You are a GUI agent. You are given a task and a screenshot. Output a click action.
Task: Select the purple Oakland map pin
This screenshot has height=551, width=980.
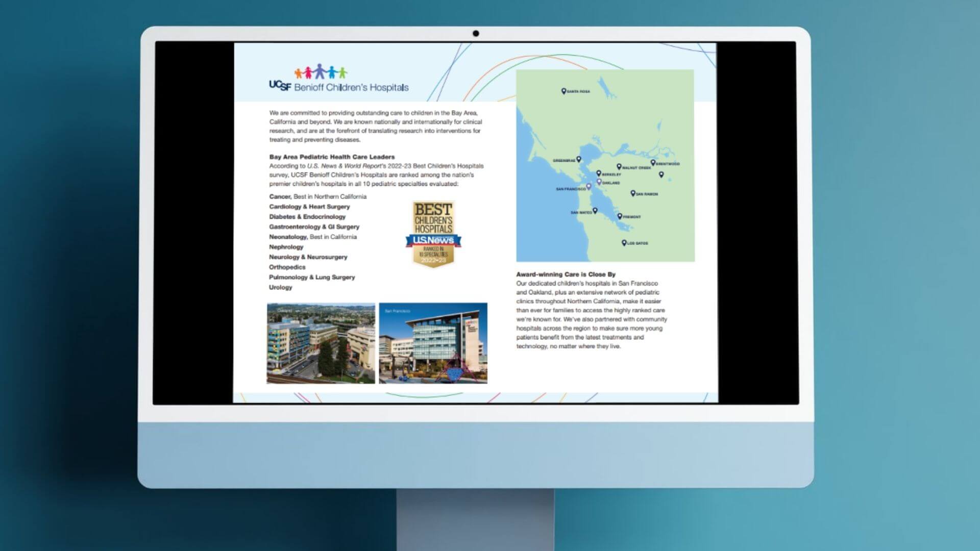coord(599,182)
